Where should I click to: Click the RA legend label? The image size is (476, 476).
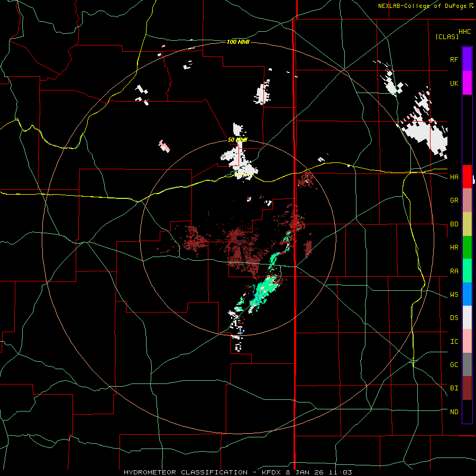coord(454,271)
